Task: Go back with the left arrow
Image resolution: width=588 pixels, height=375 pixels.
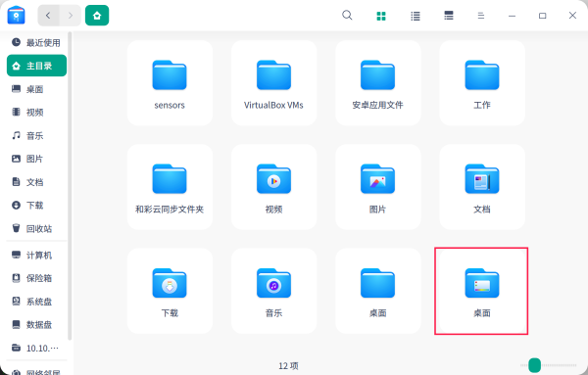Action: [x=48, y=16]
